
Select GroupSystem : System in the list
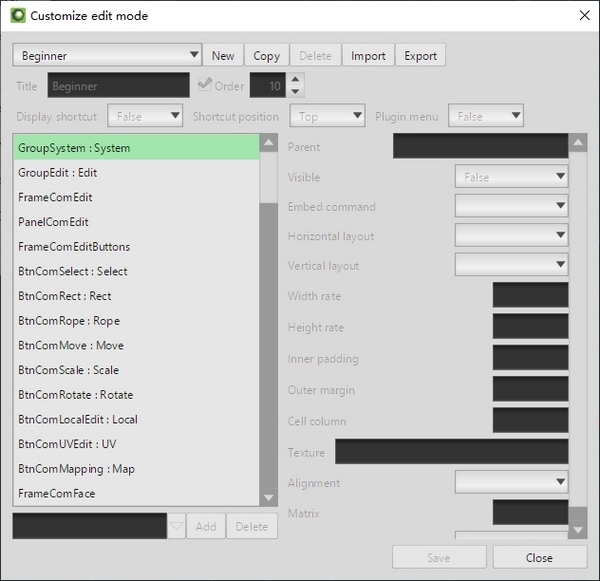137,148
